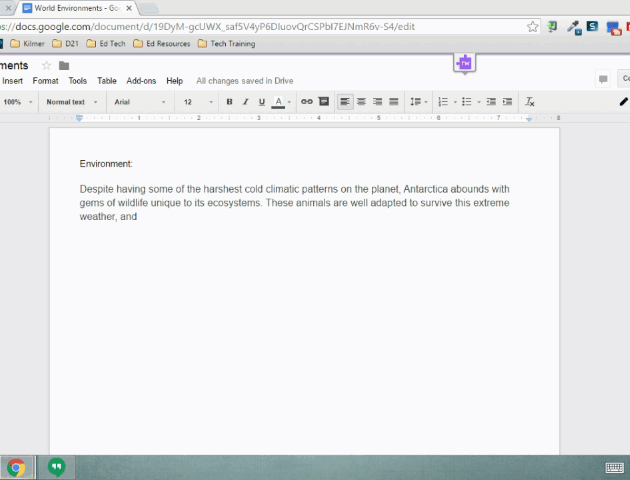Justify the paragraph text

[394, 102]
